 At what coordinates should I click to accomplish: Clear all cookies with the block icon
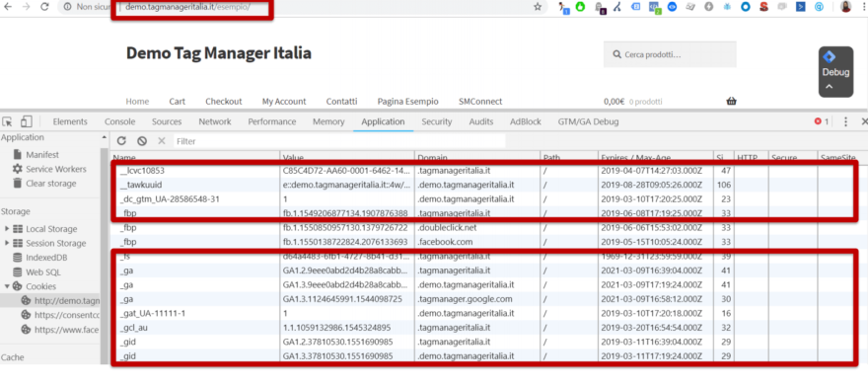142,141
